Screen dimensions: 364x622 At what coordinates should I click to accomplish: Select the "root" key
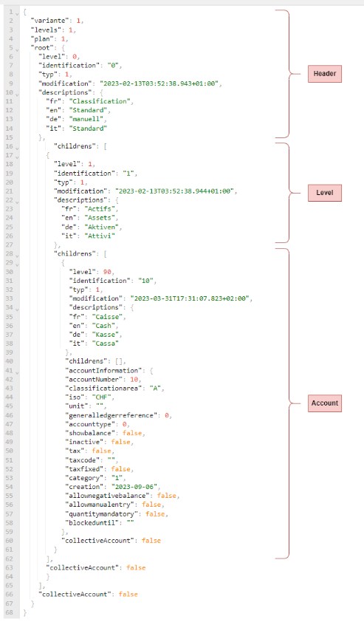pyautogui.click(x=42, y=47)
